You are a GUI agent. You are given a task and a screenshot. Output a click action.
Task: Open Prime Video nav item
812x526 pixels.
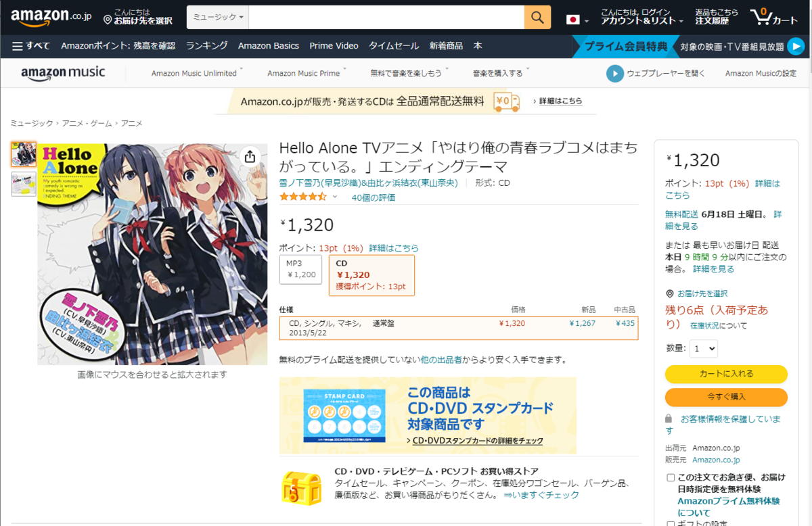click(334, 46)
